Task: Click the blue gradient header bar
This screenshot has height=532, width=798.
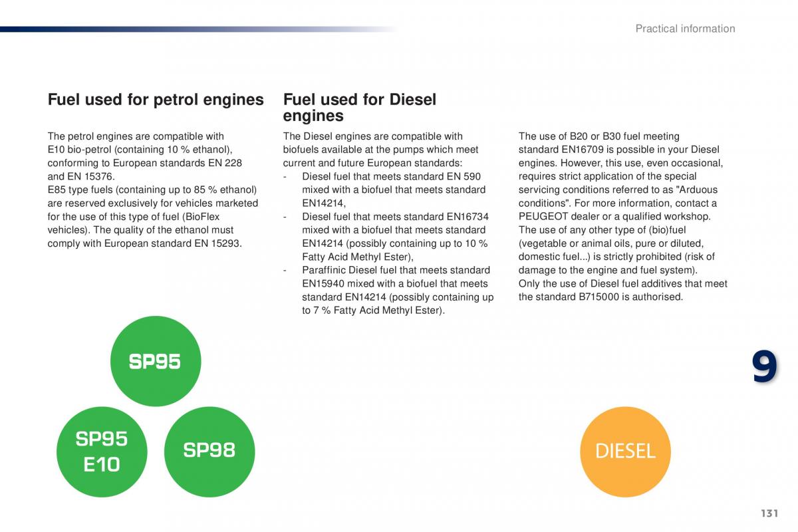Action: [x=199, y=29]
